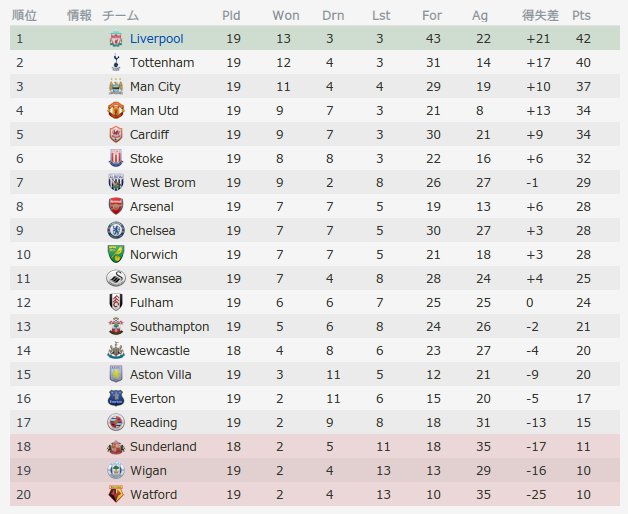Screen dimensions: 628x514
Task: Select the Sunderland relegation zone row
Action: click(315, 446)
